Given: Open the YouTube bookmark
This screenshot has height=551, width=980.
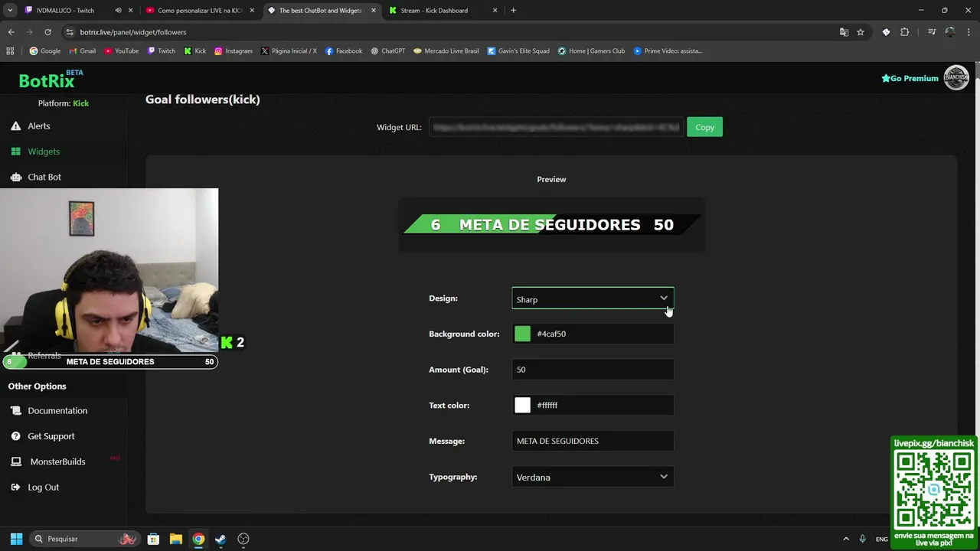Looking at the screenshot, I should (121, 51).
